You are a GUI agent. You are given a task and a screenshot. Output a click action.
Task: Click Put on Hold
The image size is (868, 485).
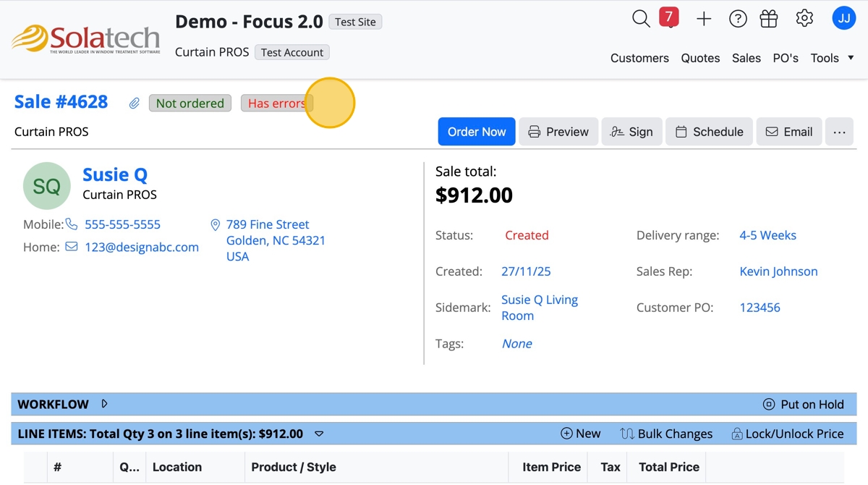coord(804,404)
